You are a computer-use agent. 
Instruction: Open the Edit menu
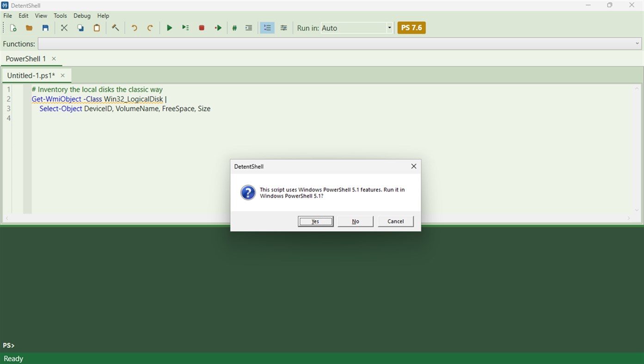24,16
